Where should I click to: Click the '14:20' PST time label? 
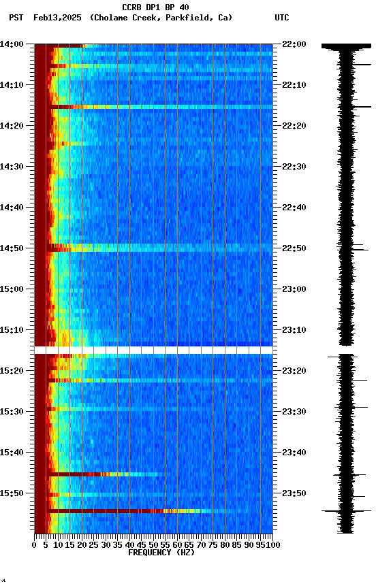[12, 126]
